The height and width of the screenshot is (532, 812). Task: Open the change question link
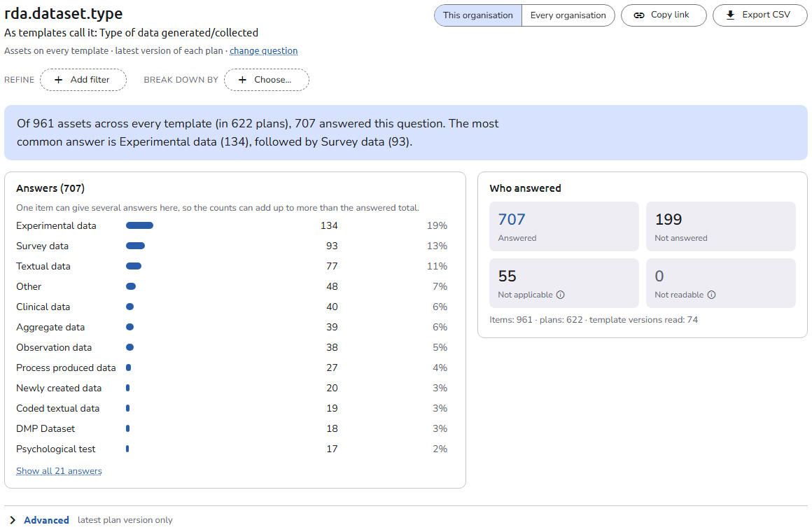click(264, 51)
